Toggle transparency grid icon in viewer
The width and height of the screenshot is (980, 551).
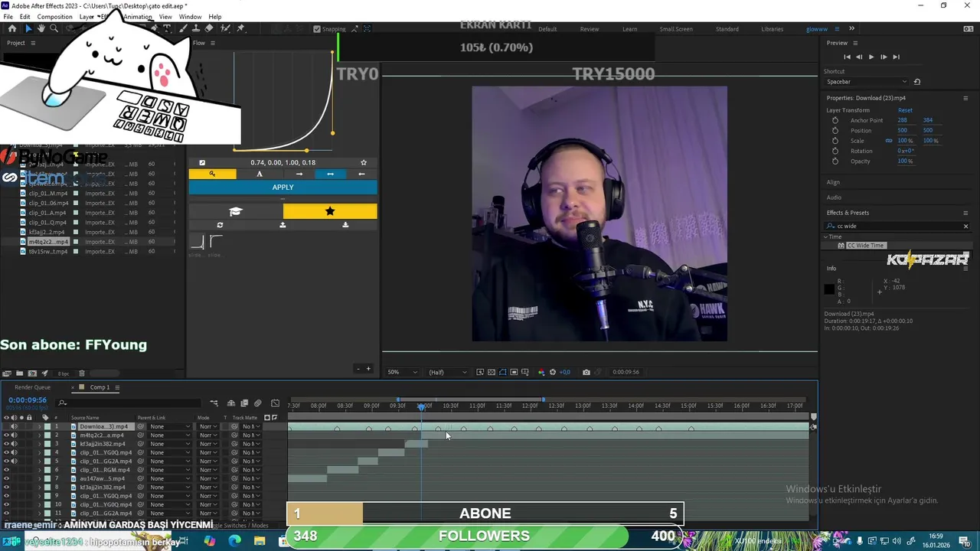pos(492,372)
